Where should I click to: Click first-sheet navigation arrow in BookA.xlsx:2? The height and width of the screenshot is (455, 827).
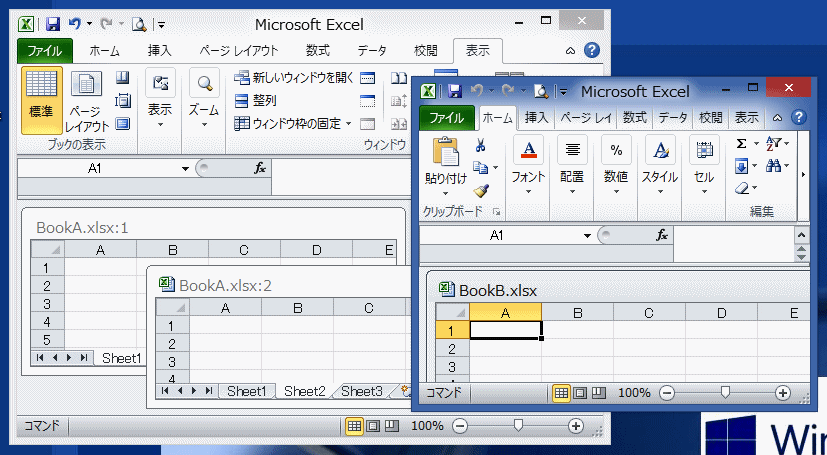[x=165, y=391]
